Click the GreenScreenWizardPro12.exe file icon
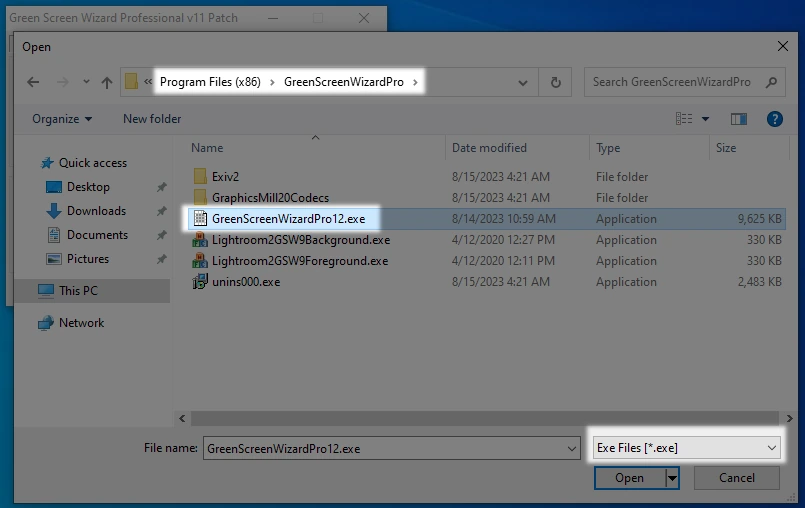Viewport: 805px width, 508px height. [200, 218]
